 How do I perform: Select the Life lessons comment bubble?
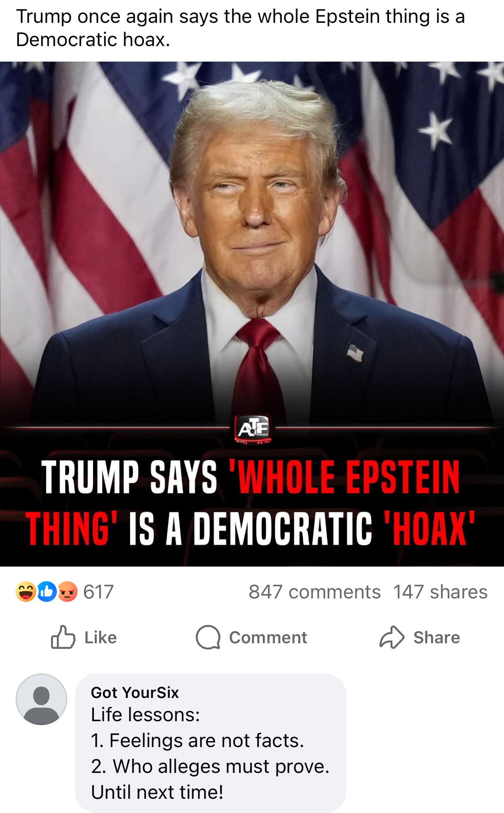pos(211,743)
